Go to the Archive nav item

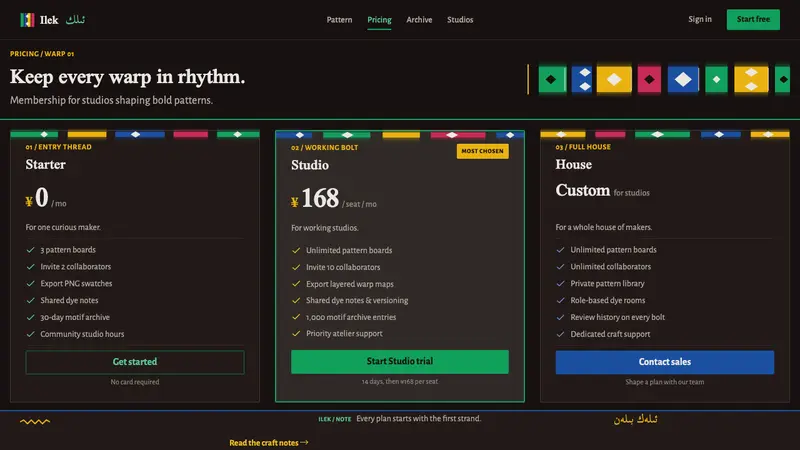419,20
